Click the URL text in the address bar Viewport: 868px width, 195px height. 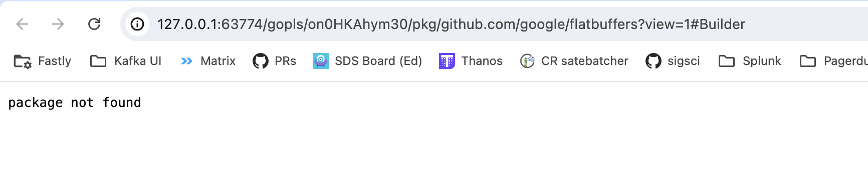click(x=451, y=24)
